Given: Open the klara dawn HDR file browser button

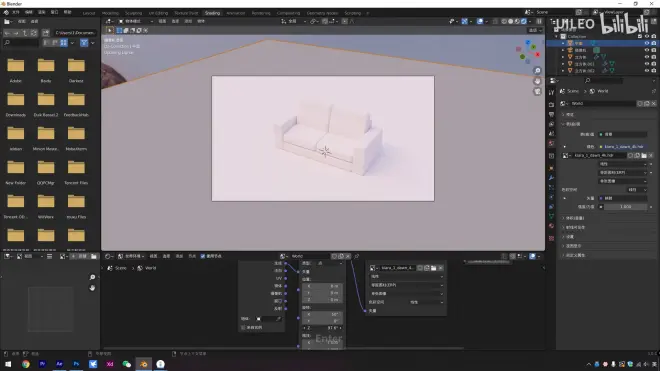Looking at the screenshot, I should coord(644,155).
